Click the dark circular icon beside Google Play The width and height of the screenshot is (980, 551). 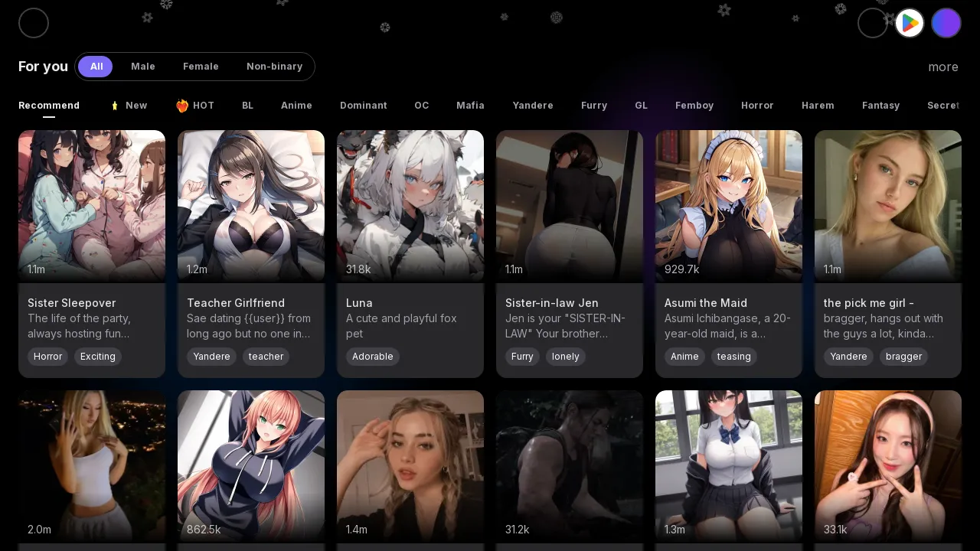[873, 23]
